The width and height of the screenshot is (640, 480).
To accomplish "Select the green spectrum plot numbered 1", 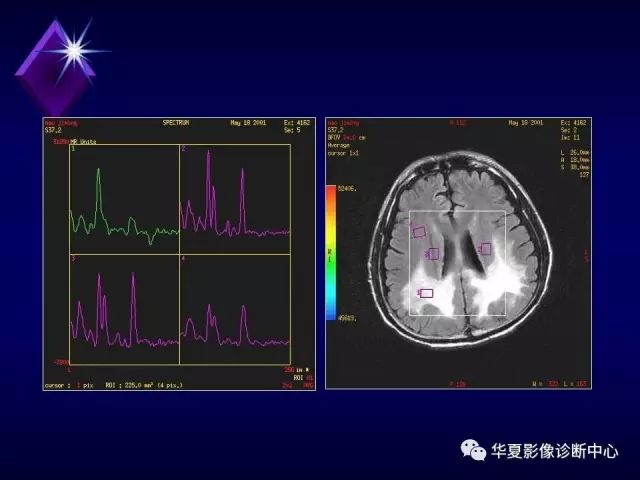I will 124,199.
